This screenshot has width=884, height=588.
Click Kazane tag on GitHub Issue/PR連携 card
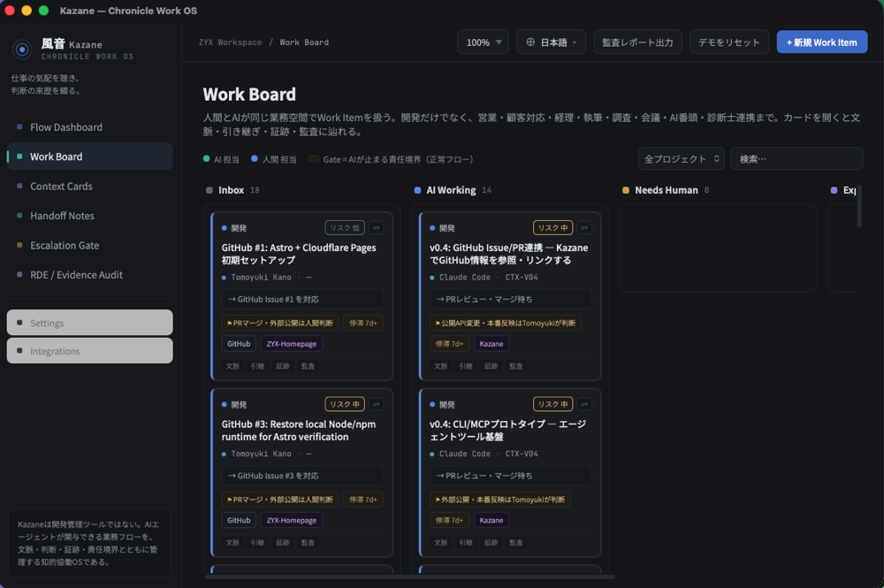[x=491, y=343]
